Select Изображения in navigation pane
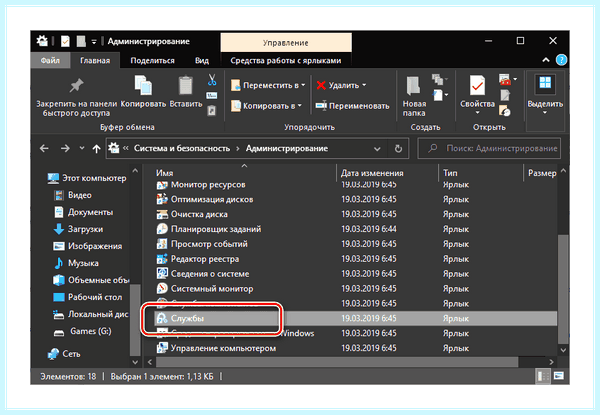This screenshot has height=415, width=600. [88, 246]
